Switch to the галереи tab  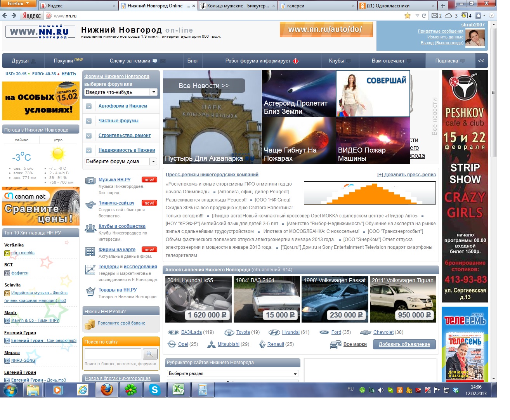[x=318, y=5]
